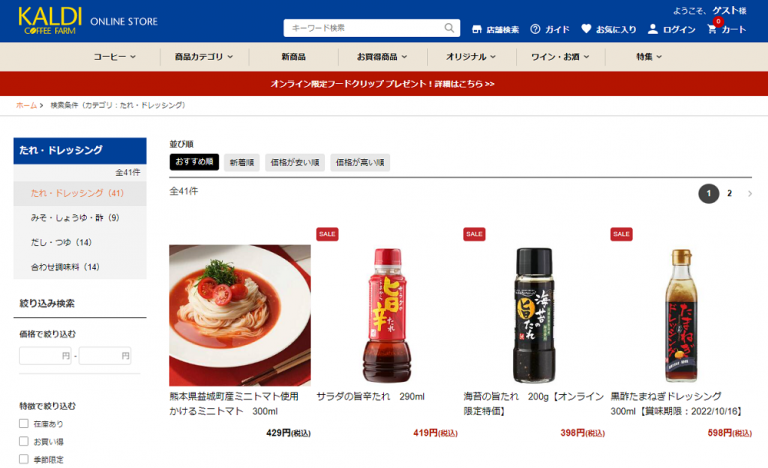Enable the 在庫あり checkbox

pos(24,423)
